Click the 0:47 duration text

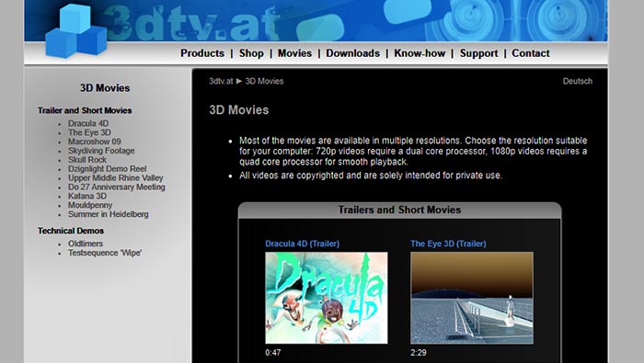pos(272,352)
